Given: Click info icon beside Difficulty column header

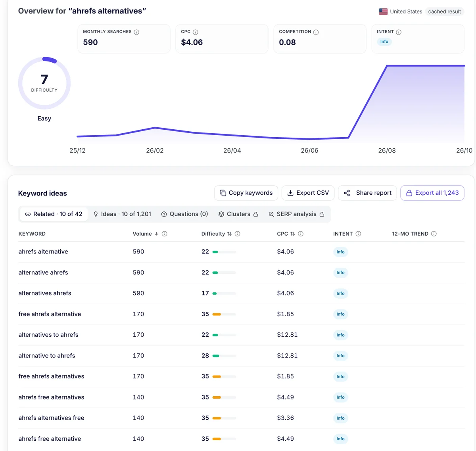Looking at the screenshot, I should pos(238,234).
